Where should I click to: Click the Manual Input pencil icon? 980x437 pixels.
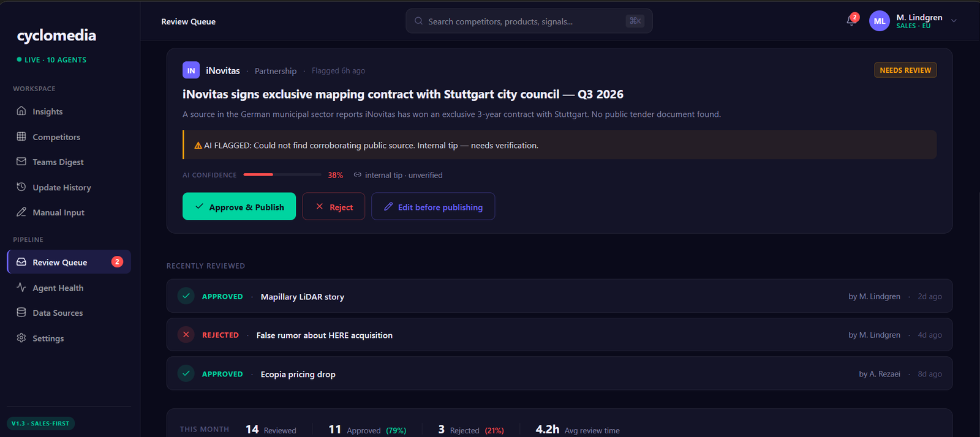[21, 212]
